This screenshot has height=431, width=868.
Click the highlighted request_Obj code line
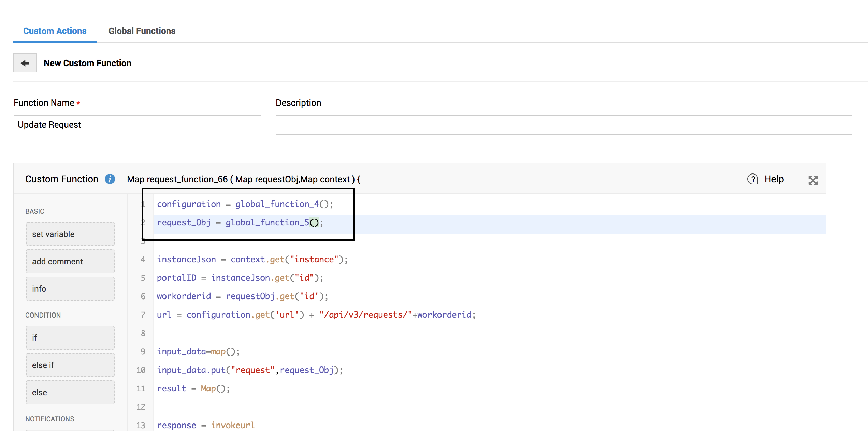click(240, 223)
